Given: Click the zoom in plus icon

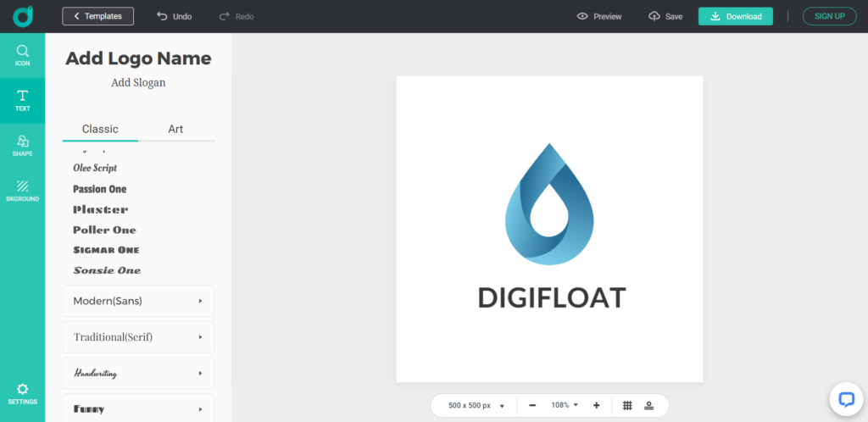Looking at the screenshot, I should 596,405.
